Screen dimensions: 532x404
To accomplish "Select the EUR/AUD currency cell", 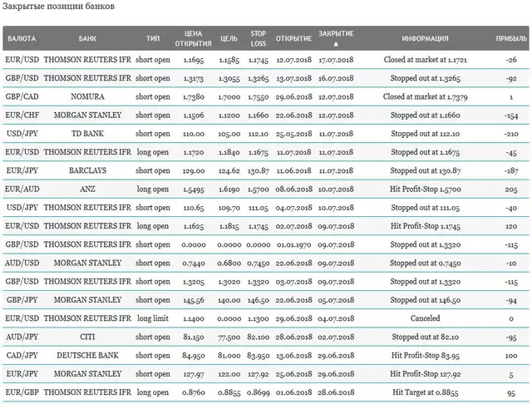I will 22,189.
